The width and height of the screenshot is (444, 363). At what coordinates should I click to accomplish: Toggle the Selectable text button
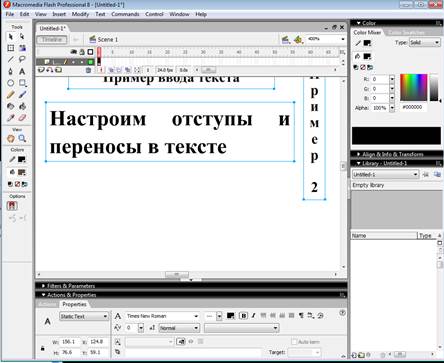(181, 341)
